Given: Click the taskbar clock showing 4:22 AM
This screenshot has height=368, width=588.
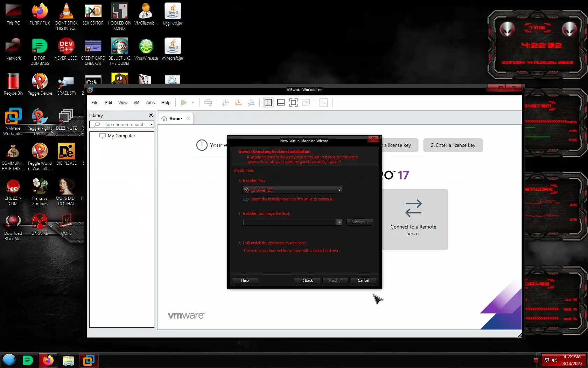Looking at the screenshot, I should [572, 360].
